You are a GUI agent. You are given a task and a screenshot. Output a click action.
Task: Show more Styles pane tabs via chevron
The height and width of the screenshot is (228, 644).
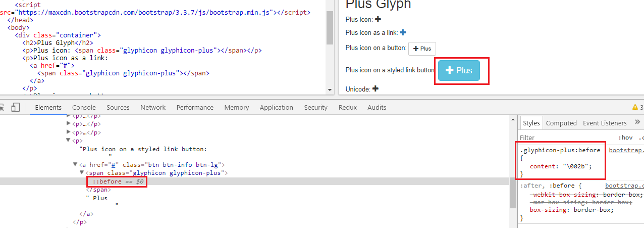tap(637, 122)
